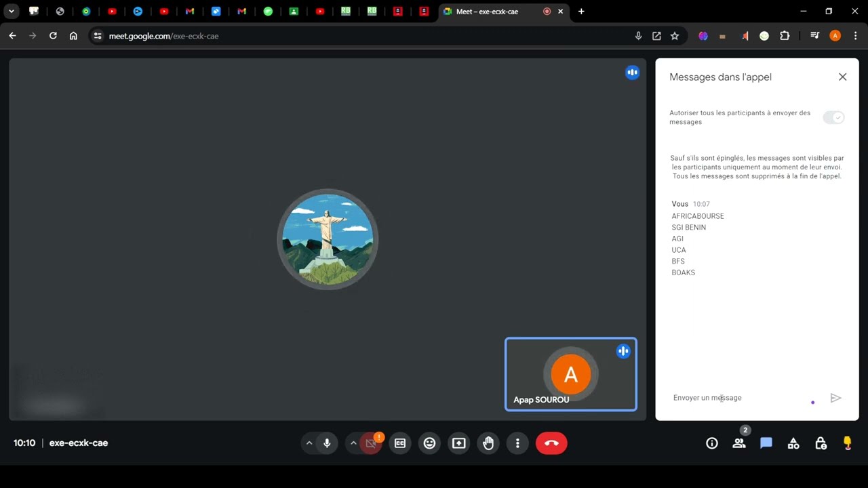Click the BOAKS chat message line

point(683,272)
